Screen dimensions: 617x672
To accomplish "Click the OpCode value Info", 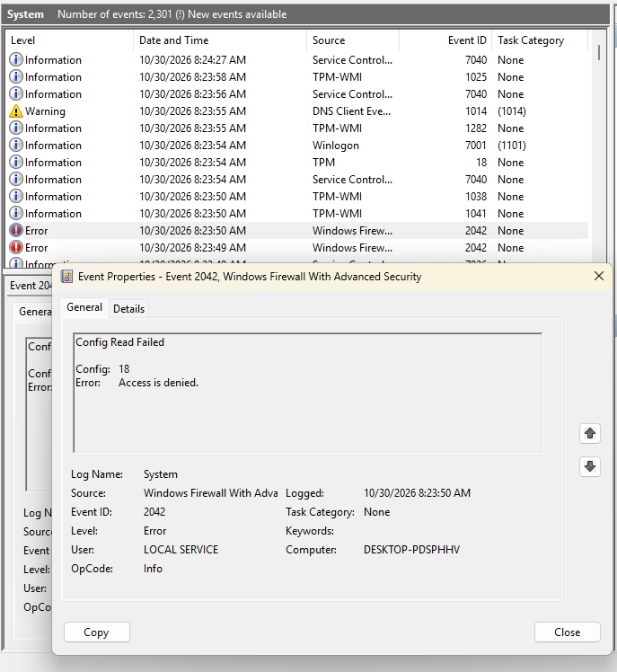I will pos(153,569).
